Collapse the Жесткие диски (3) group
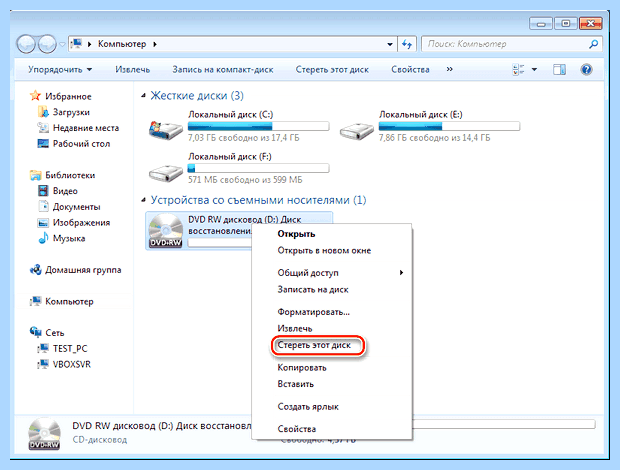This screenshot has height=470, width=620. [144, 96]
